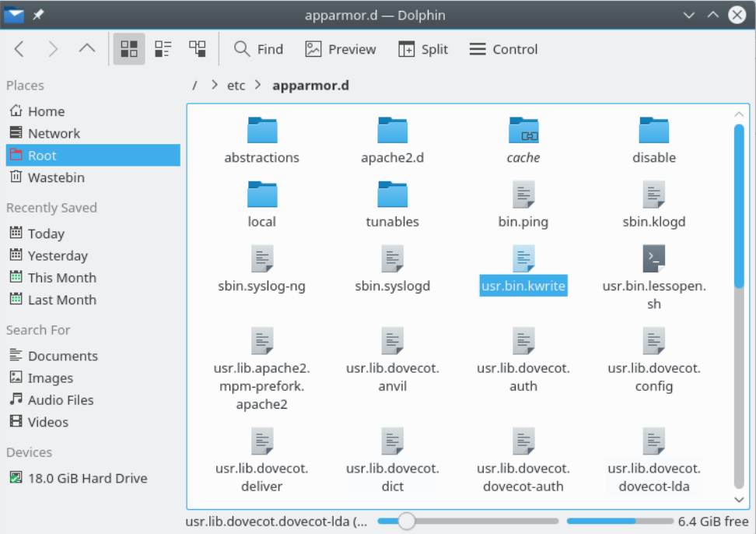Click the zoom slider handle
Screen dimensions: 756x534
point(407,521)
